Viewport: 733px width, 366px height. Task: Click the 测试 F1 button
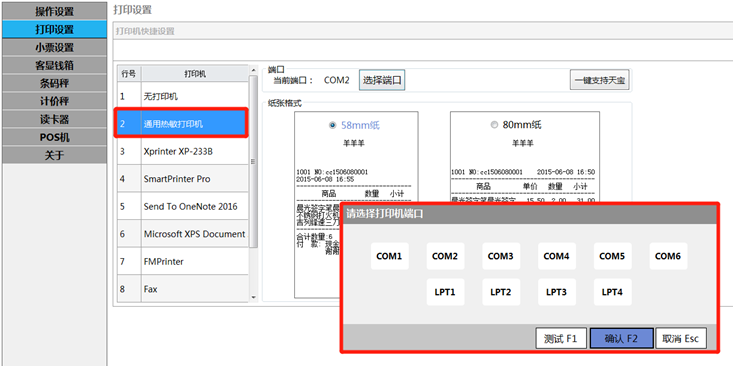pos(561,338)
